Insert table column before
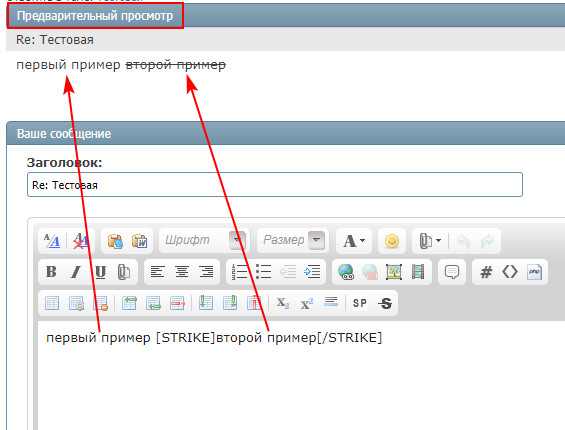The height and width of the screenshot is (430, 565). tap(206, 302)
